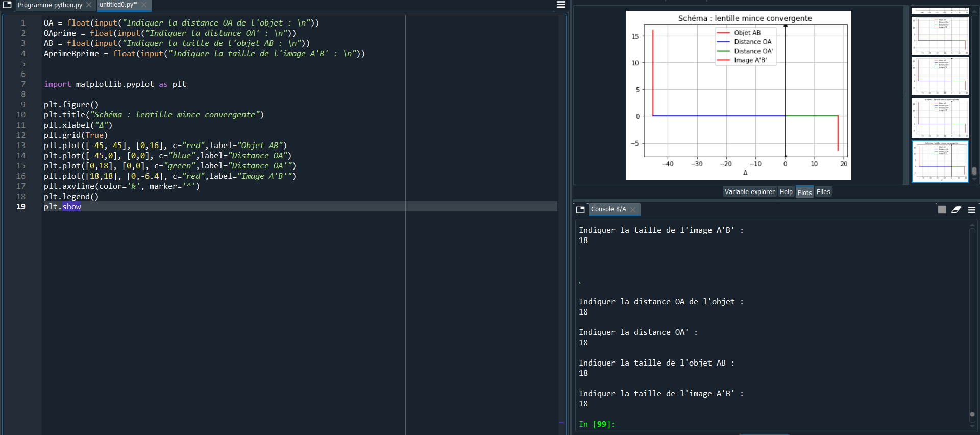Select the fourth plot thumbnail with title
This screenshot has height=435, width=980.
pos(940,118)
